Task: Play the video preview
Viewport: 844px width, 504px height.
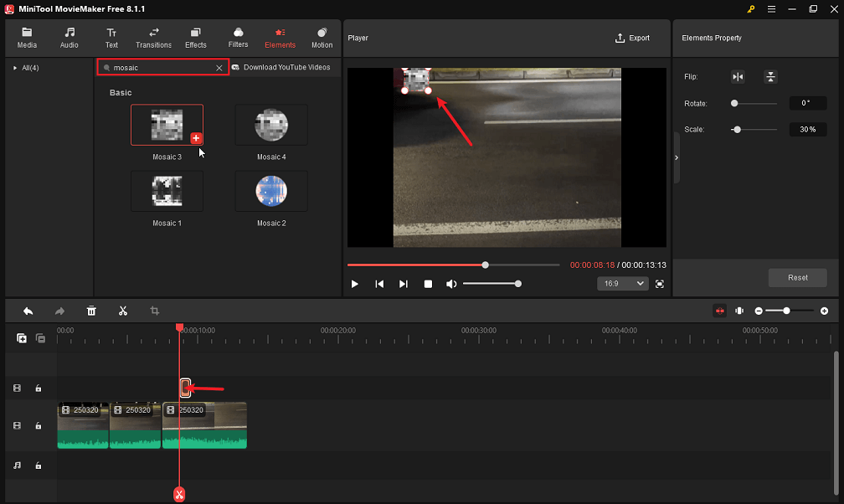Action: click(x=355, y=284)
